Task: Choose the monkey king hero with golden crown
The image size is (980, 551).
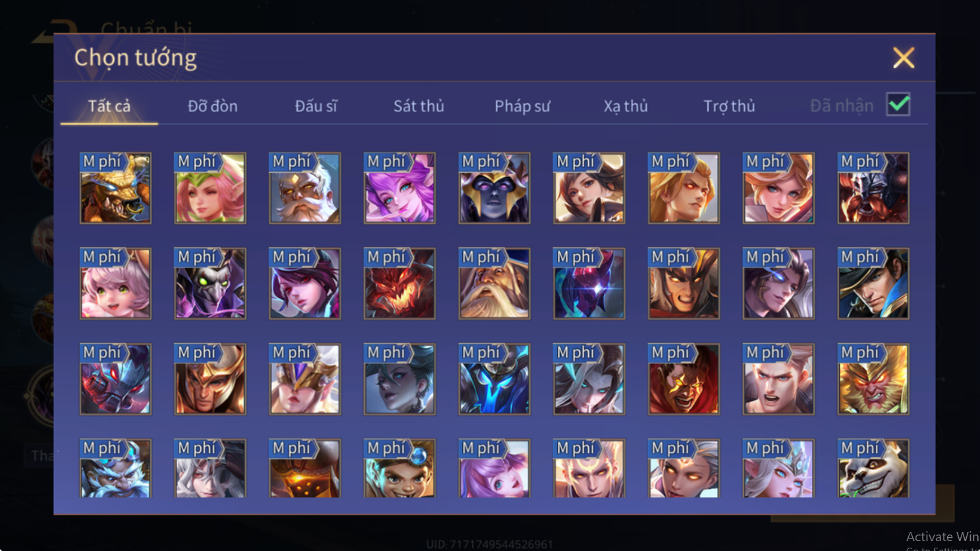Action: pyautogui.click(x=873, y=379)
